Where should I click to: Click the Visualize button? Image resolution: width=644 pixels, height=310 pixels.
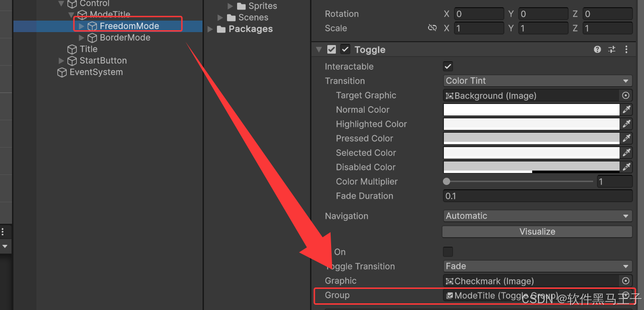[537, 231]
